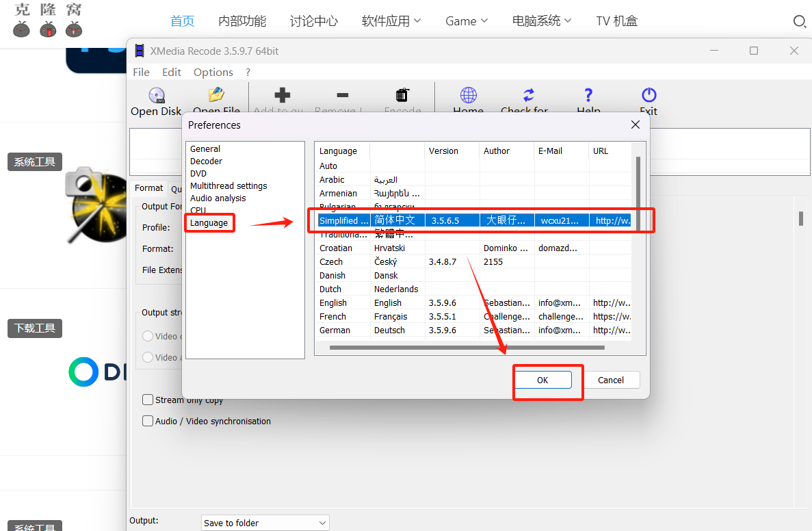Select General in Preferences list
This screenshot has width=812, height=531.
point(205,148)
